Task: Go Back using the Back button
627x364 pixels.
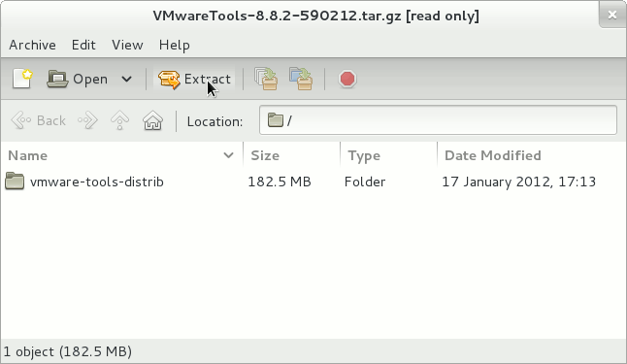Action: 39,120
